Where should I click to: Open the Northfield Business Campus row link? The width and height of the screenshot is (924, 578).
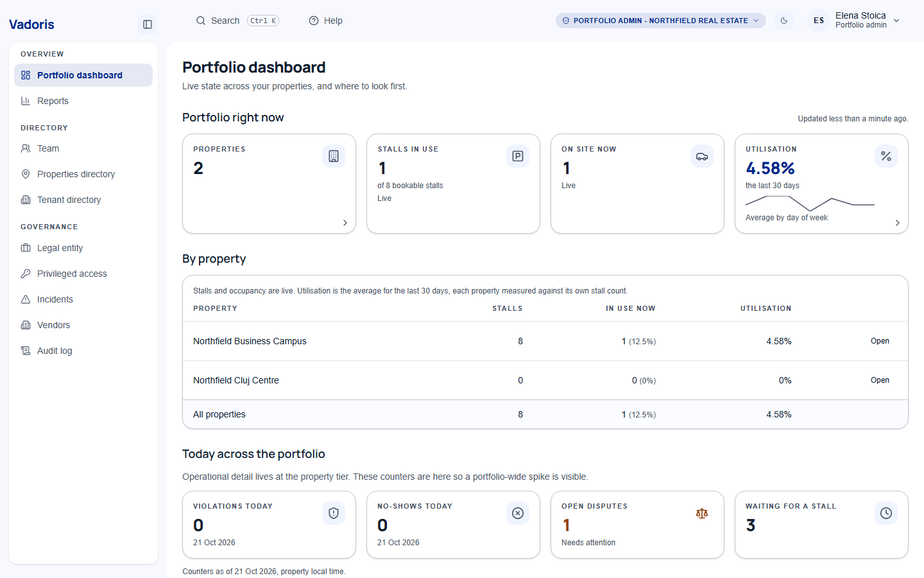click(x=880, y=341)
